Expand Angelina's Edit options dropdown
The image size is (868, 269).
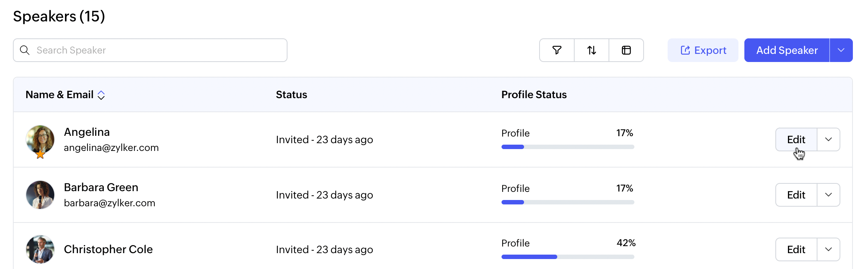(x=829, y=139)
